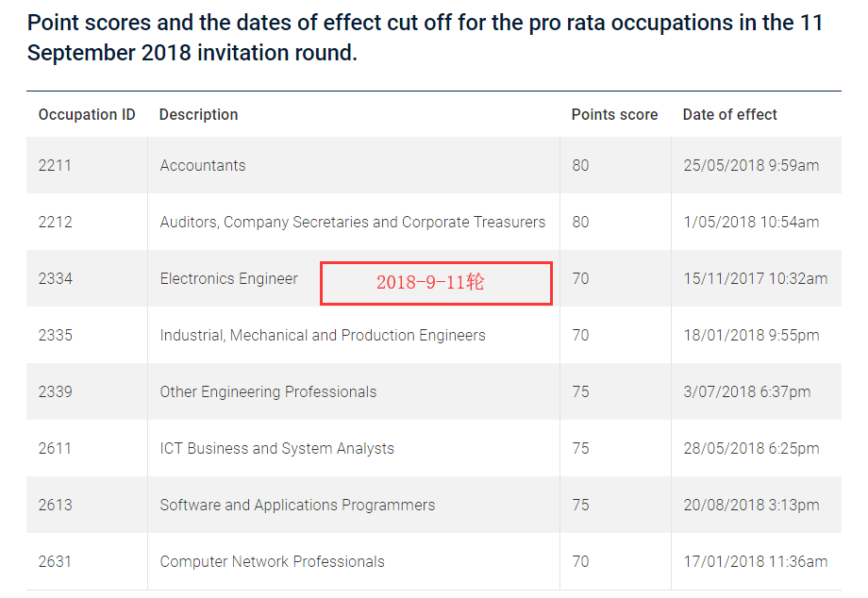
Task: Click the date 20/08/2018 3:13pm
Action: (x=751, y=506)
